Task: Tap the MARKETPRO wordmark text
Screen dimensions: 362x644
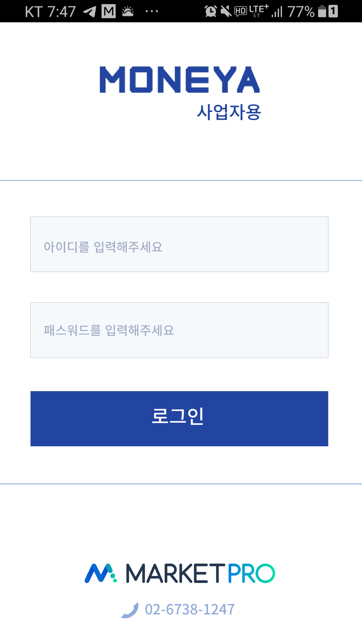Action: tap(200, 573)
